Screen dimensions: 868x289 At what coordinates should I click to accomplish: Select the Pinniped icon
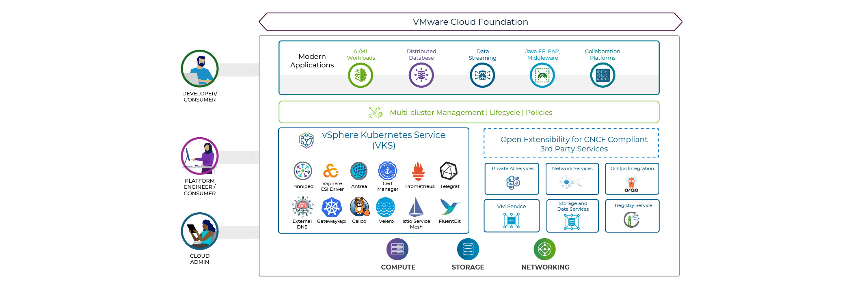pyautogui.click(x=303, y=171)
